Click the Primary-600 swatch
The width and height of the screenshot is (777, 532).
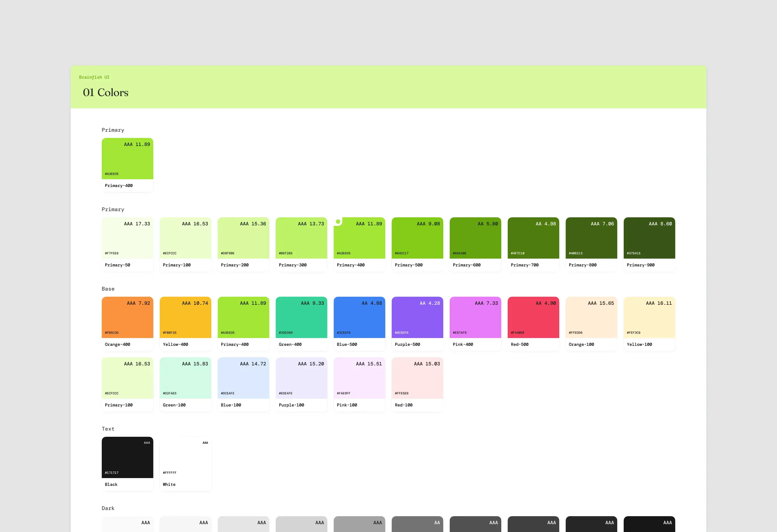[x=475, y=244]
